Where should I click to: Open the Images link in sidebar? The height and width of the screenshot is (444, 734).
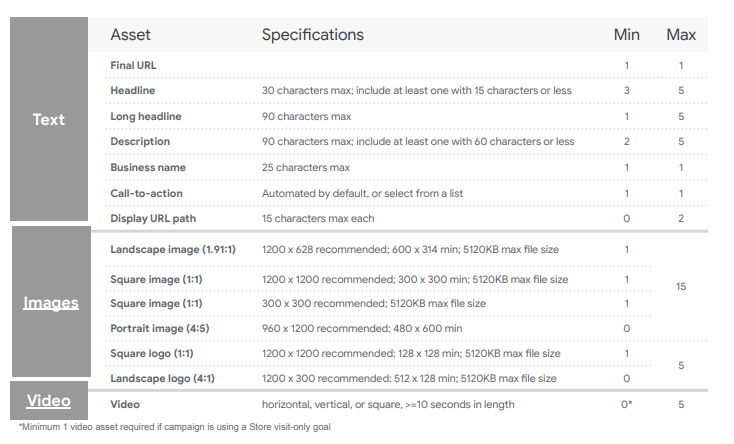(x=51, y=303)
